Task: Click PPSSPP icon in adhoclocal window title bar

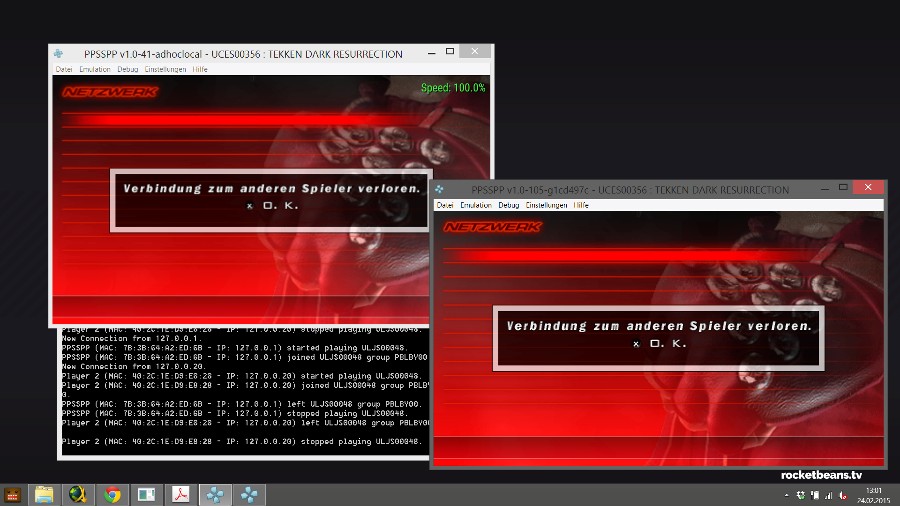Action: (59, 54)
